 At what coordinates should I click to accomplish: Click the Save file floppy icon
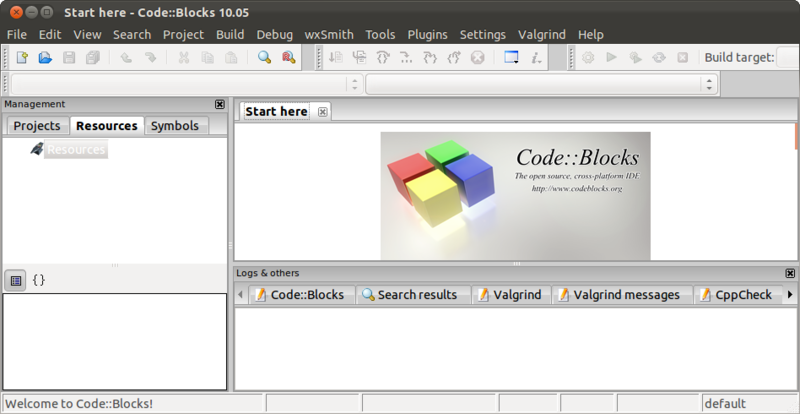tap(69, 57)
